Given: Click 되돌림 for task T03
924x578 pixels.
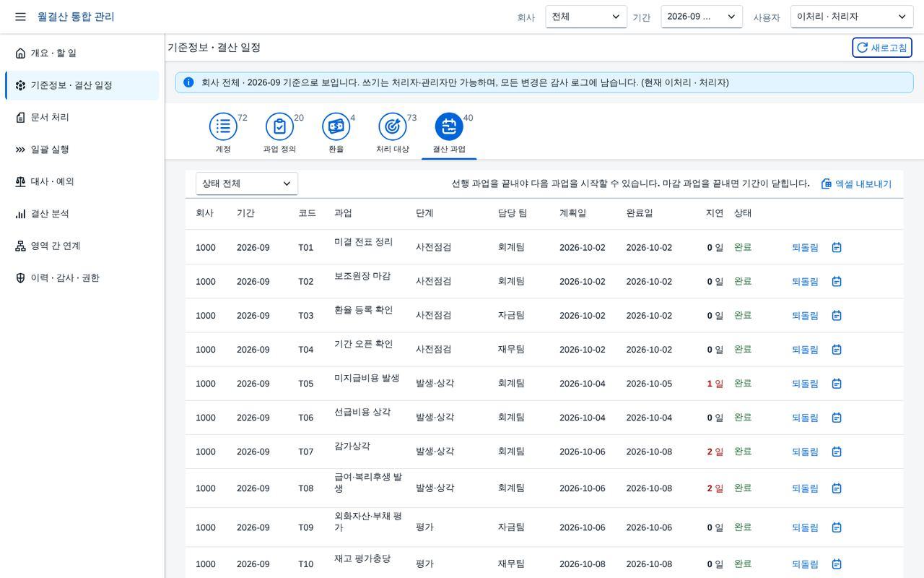Looking at the screenshot, I should point(805,315).
